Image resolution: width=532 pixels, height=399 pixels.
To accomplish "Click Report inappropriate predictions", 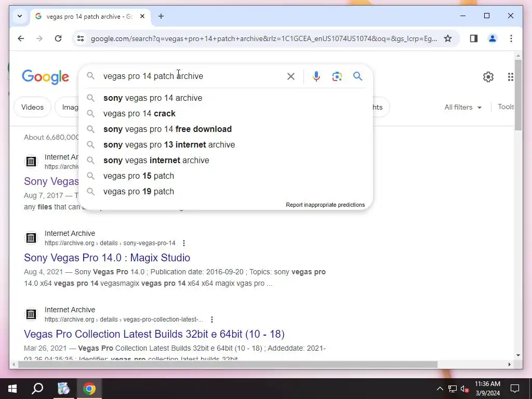I will [325, 205].
